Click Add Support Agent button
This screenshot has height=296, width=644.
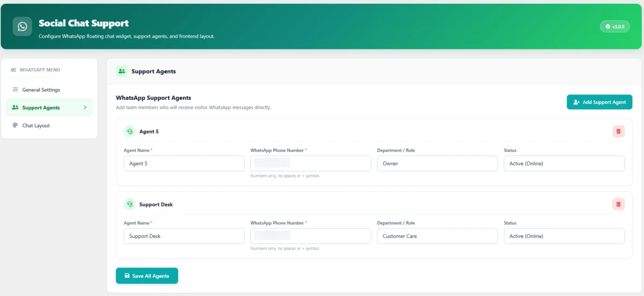coord(599,102)
